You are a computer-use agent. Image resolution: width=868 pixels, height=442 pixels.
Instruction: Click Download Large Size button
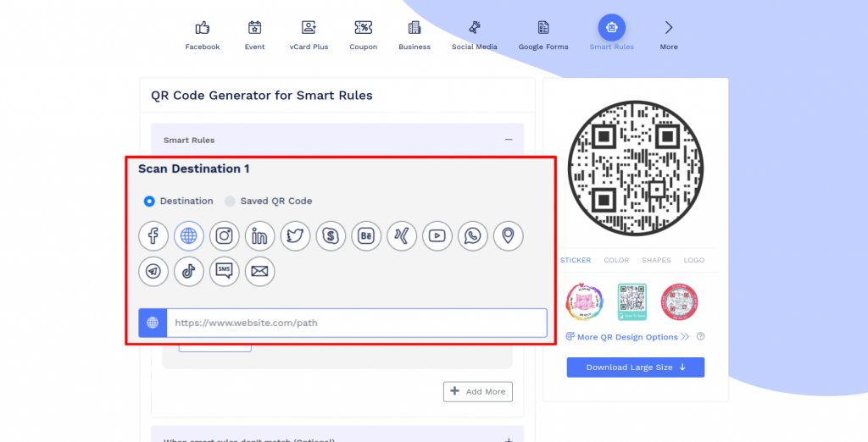(636, 367)
